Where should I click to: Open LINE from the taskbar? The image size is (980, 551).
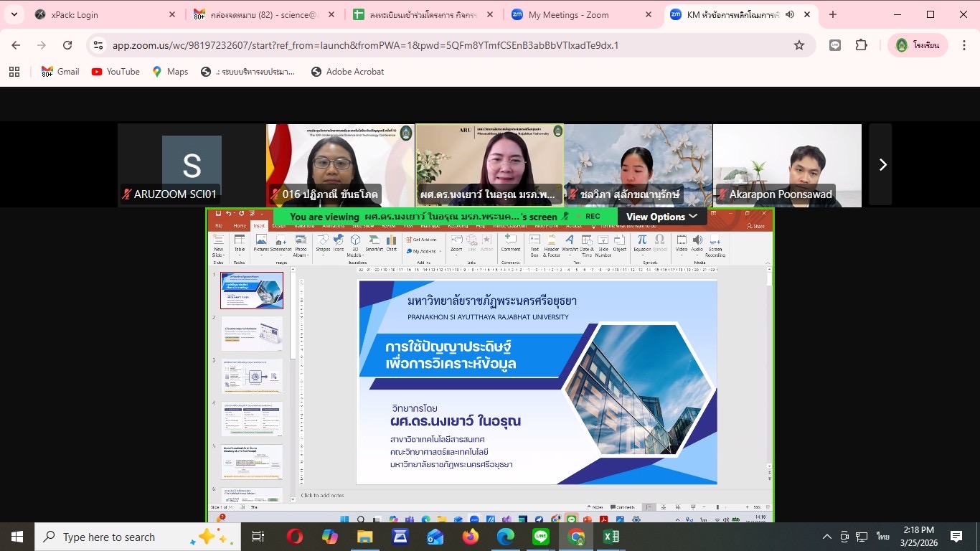point(541,536)
